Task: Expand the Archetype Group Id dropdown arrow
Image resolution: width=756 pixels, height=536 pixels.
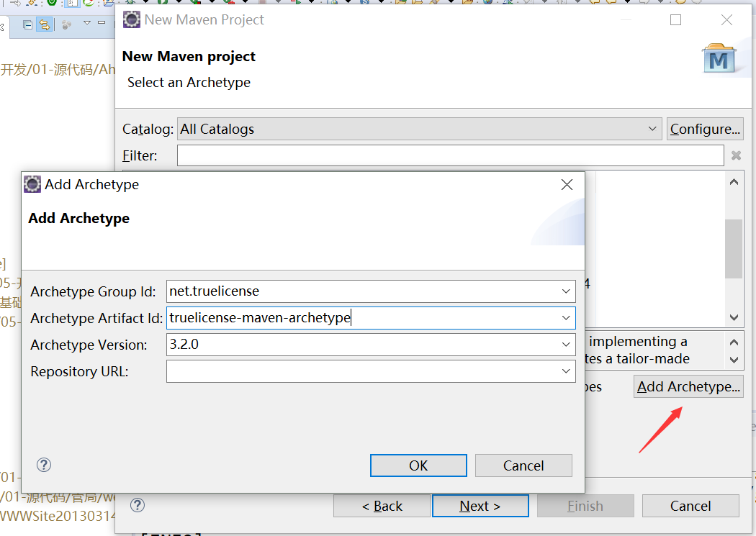Action: [566, 291]
